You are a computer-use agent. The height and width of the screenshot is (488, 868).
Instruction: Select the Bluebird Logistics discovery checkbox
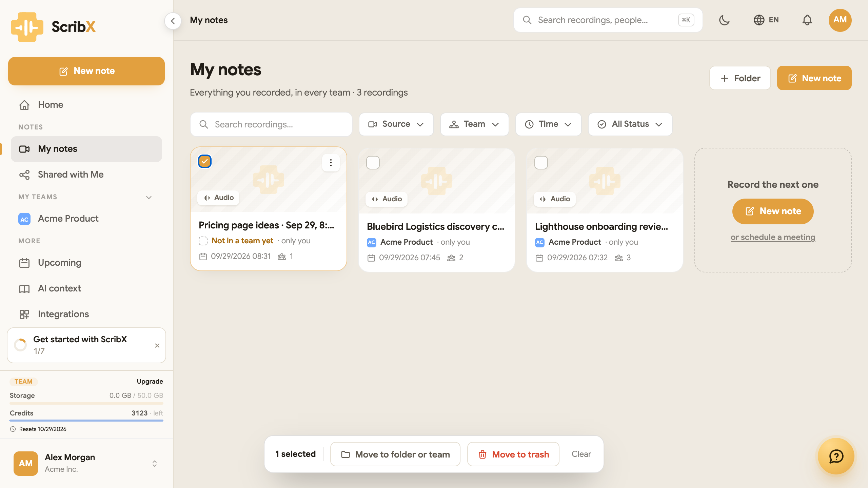(x=373, y=163)
